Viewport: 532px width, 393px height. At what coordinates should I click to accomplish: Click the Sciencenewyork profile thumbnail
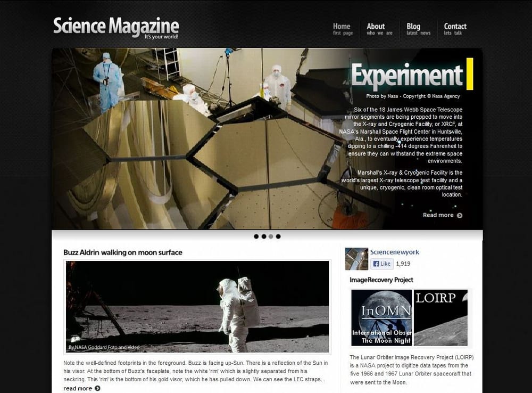[356, 259]
